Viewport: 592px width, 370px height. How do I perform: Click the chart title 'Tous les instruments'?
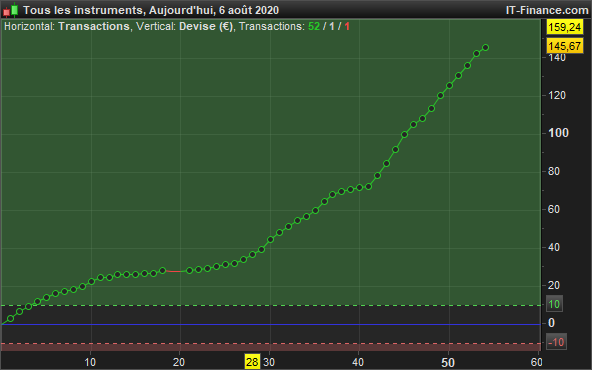[x=83, y=10]
